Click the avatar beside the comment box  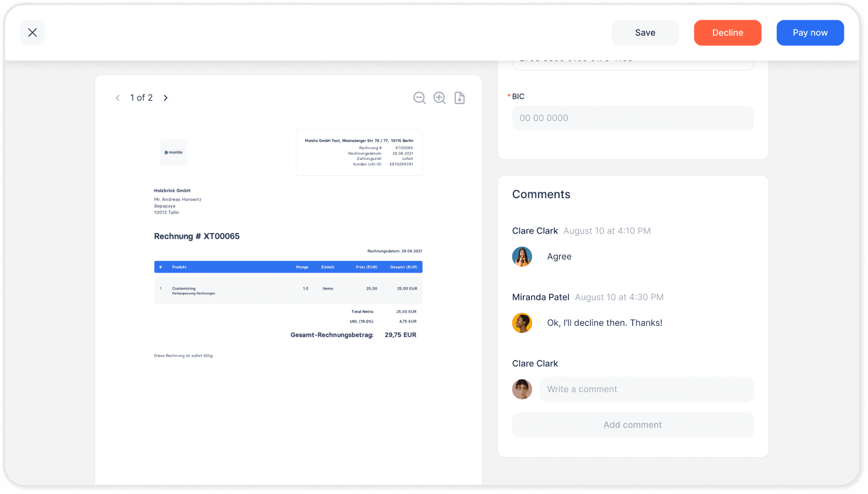pyautogui.click(x=522, y=389)
